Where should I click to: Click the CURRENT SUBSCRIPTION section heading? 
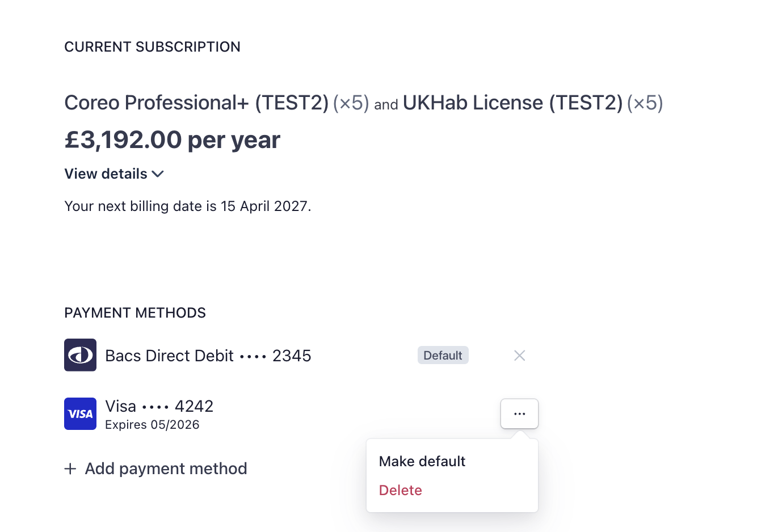click(x=152, y=47)
